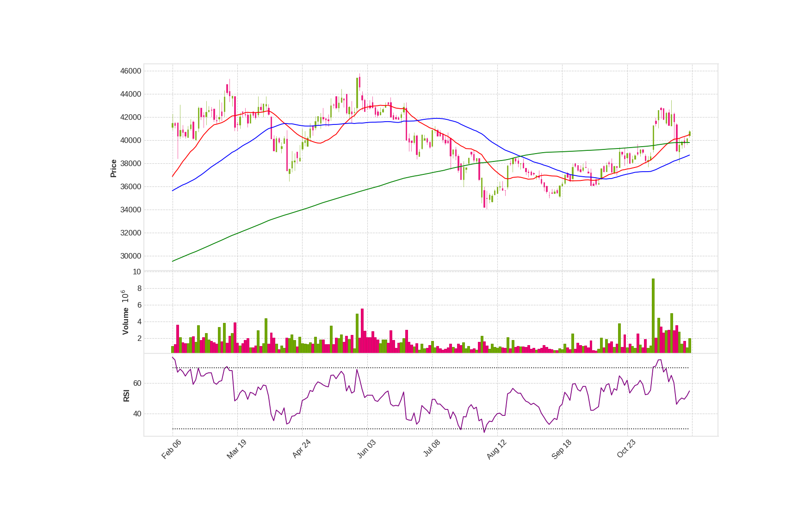Click the volume axis value 6

coord(139,305)
